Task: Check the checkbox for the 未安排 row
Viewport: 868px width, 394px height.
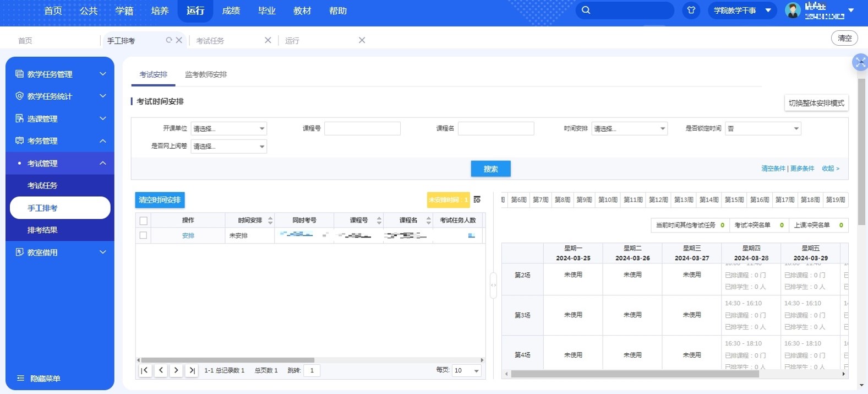Action: (x=144, y=235)
